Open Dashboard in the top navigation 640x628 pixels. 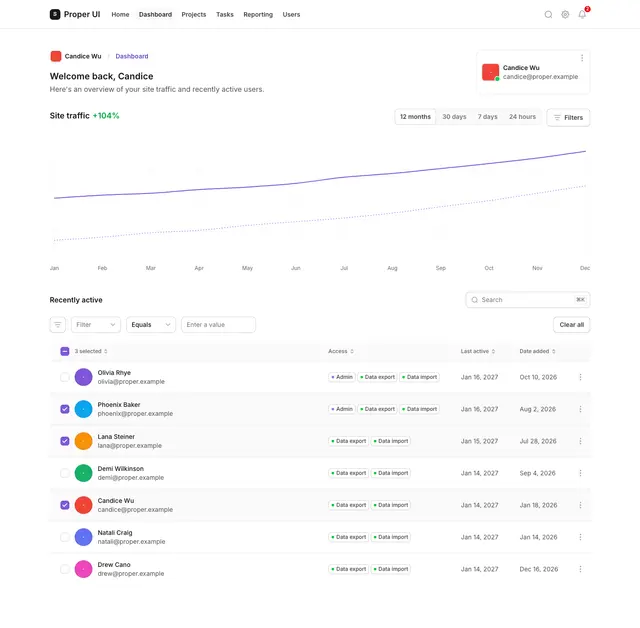(155, 15)
